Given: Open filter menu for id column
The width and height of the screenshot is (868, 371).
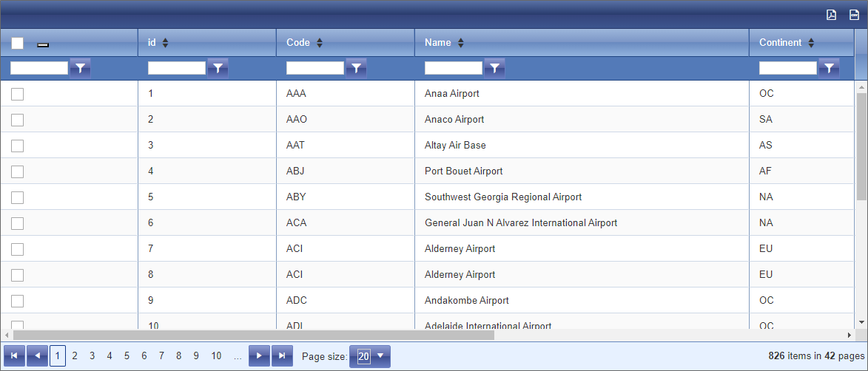Looking at the screenshot, I should [218, 68].
